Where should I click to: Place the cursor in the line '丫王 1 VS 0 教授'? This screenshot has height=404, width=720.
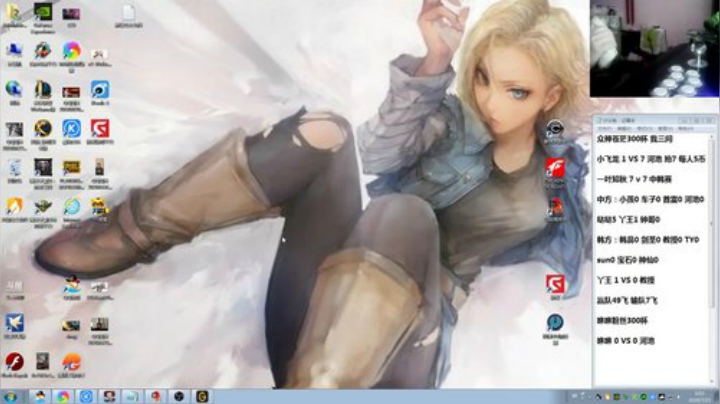point(625,280)
